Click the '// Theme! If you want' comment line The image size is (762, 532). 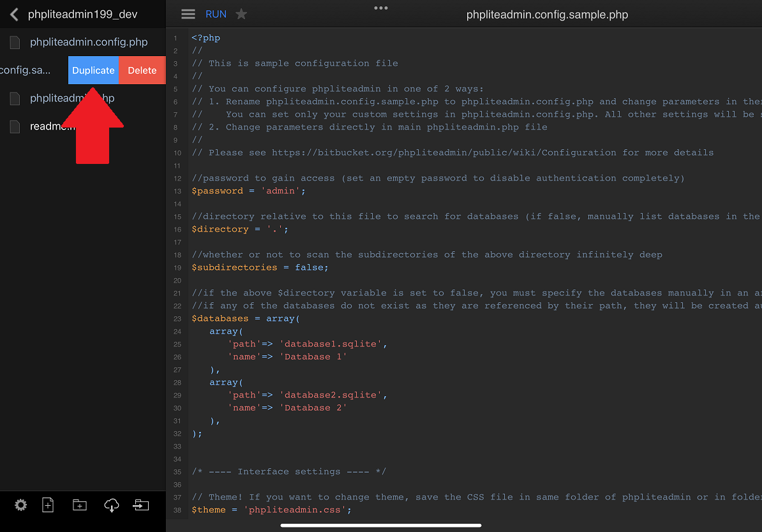click(x=477, y=498)
